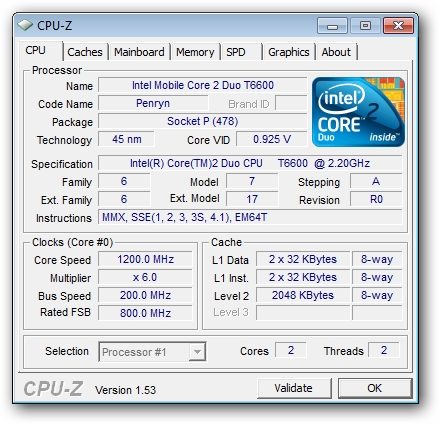439x424 pixels.
Task: Click the processor Name field
Action: pyautogui.click(x=203, y=85)
